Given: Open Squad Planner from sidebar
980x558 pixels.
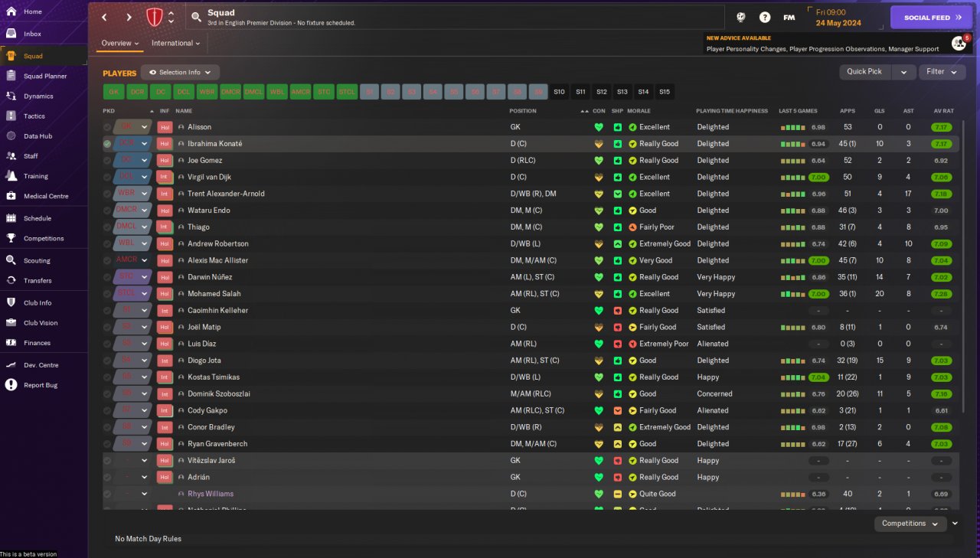Looking at the screenshot, I should coord(44,76).
